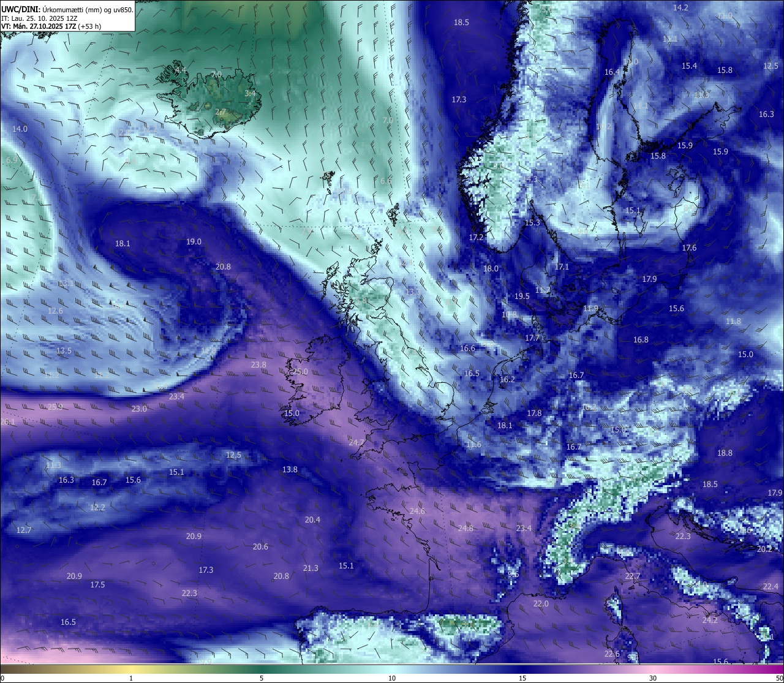Click the colorbar tick label 50
The width and height of the screenshot is (784, 683).
[x=779, y=678]
